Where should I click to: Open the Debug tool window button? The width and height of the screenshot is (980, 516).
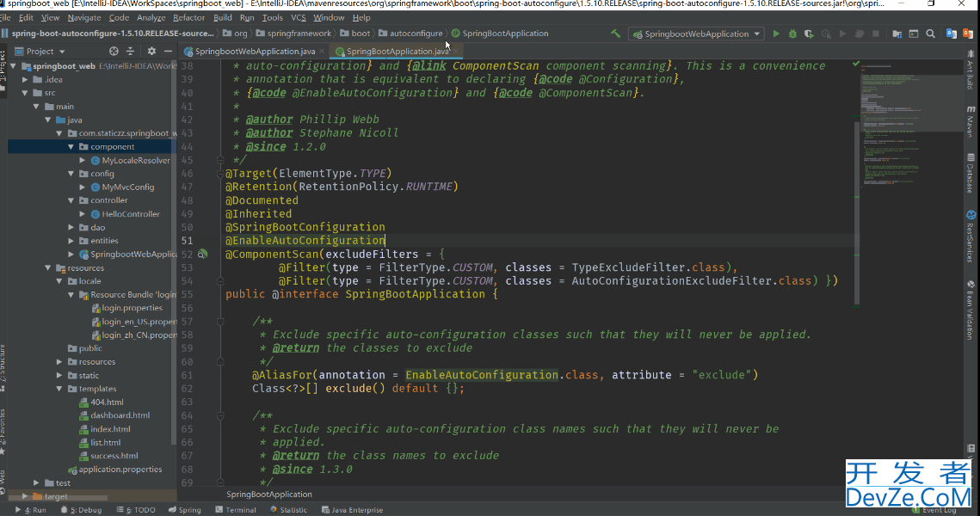(81, 510)
